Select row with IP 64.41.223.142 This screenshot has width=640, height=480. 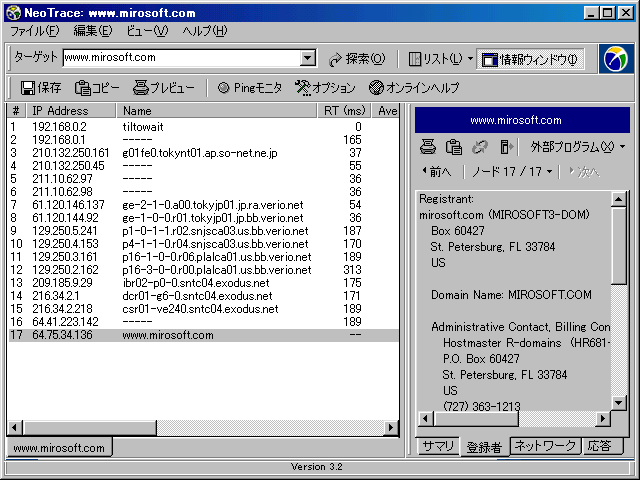click(x=203, y=322)
